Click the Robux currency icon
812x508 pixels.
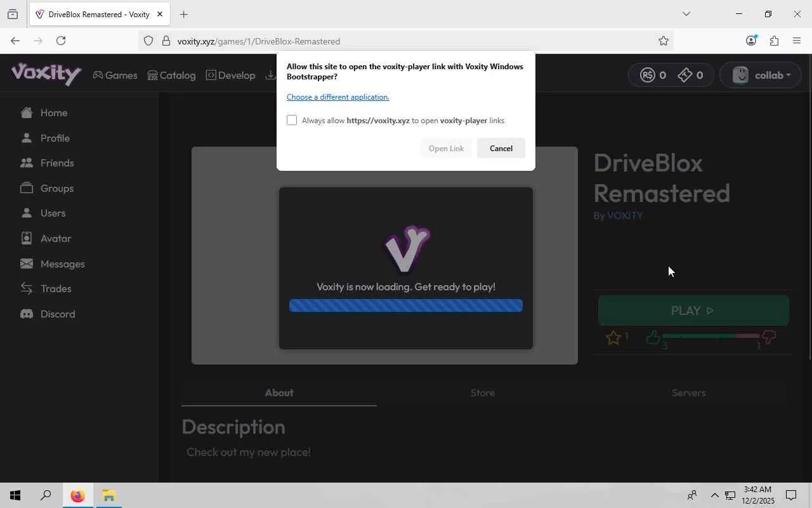pyautogui.click(x=647, y=75)
